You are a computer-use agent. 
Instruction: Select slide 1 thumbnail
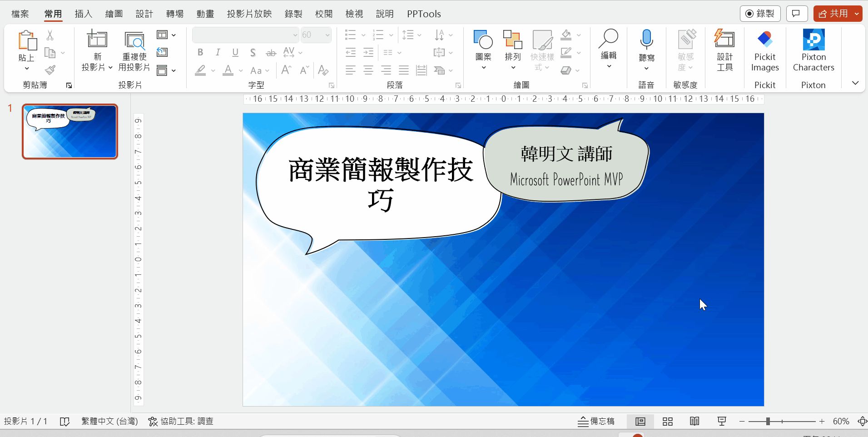point(70,132)
